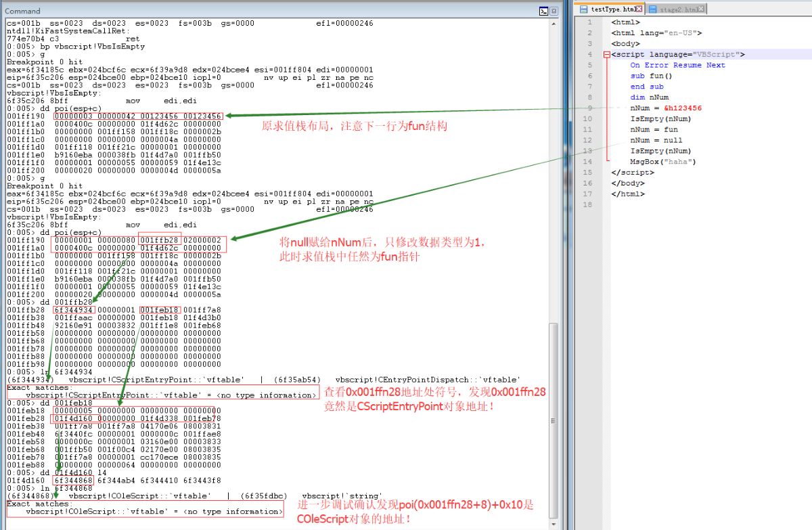Click the 'dd 001ffb28' command line

(49, 301)
